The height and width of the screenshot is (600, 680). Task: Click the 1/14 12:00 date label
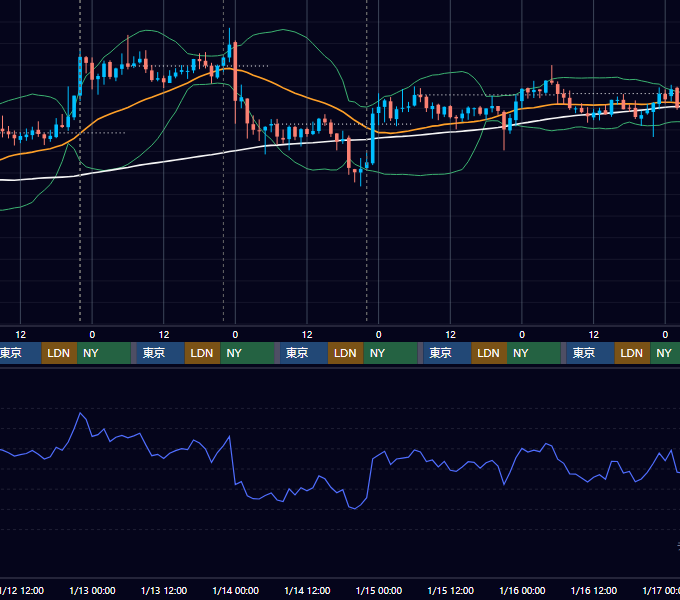click(x=307, y=590)
